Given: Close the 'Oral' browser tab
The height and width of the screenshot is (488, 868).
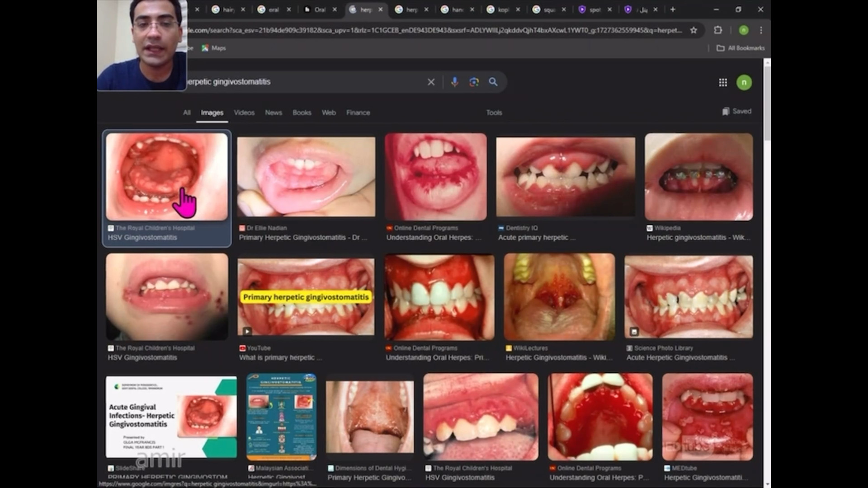Looking at the screenshot, I should click(335, 9).
